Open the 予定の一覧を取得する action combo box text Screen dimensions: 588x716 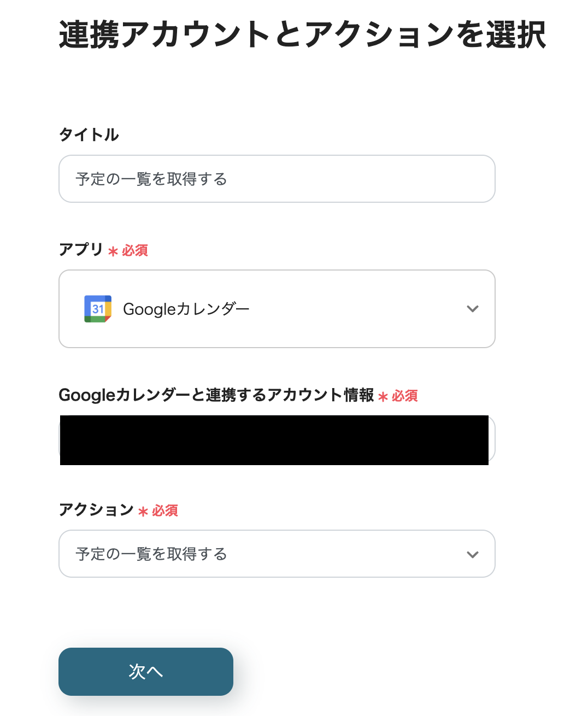click(x=151, y=554)
